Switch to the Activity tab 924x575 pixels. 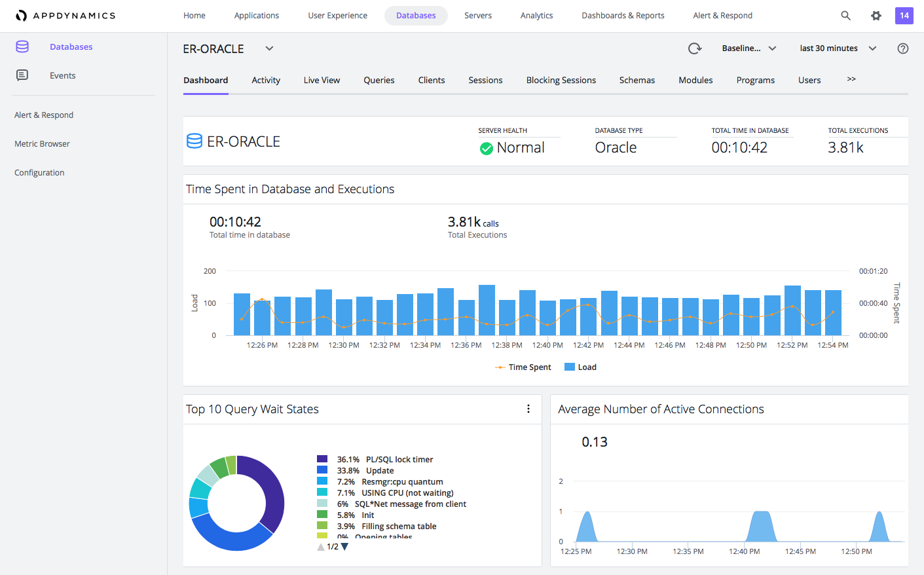[266, 81]
